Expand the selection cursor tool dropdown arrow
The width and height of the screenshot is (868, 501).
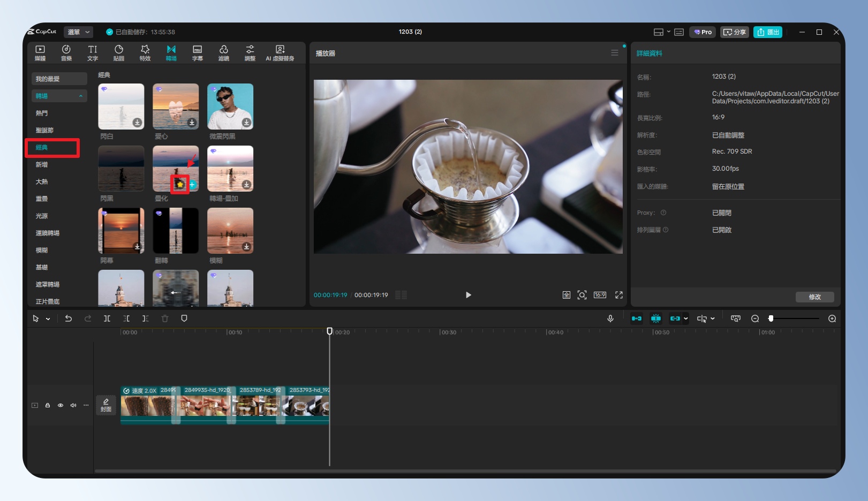click(x=48, y=319)
